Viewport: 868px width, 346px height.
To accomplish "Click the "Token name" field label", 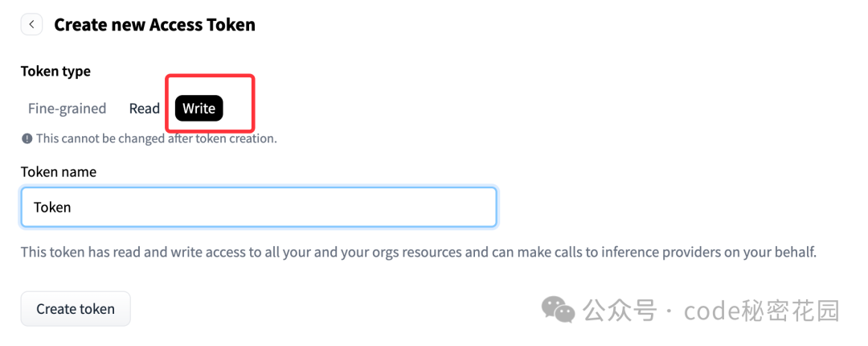I will click(x=59, y=171).
